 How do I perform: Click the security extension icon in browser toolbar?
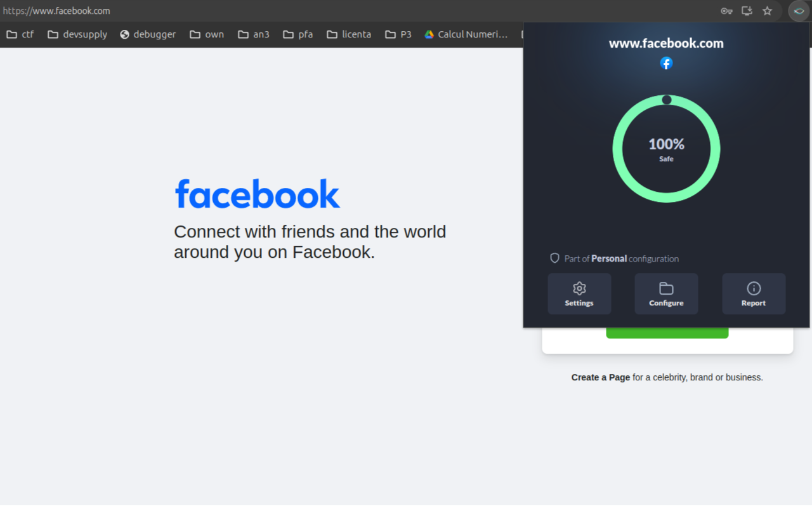(x=798, y=11)
